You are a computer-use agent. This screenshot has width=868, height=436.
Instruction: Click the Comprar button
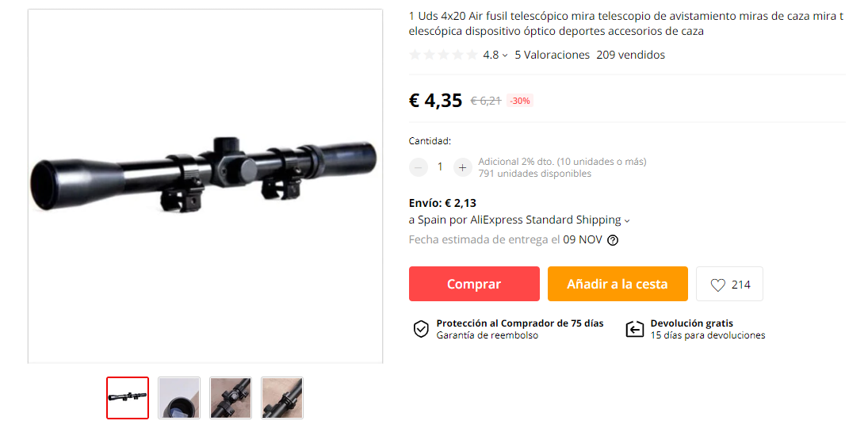[x=474, y=284]
